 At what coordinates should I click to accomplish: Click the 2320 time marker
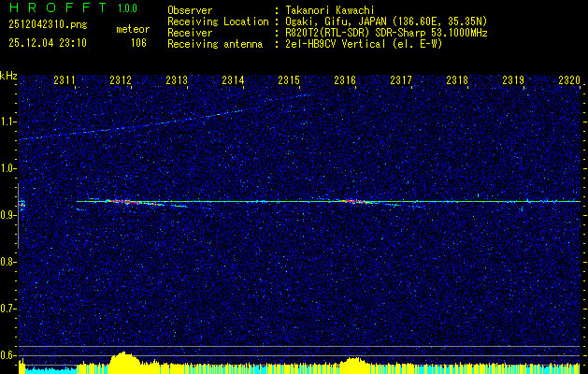click(x=568, y=81)
